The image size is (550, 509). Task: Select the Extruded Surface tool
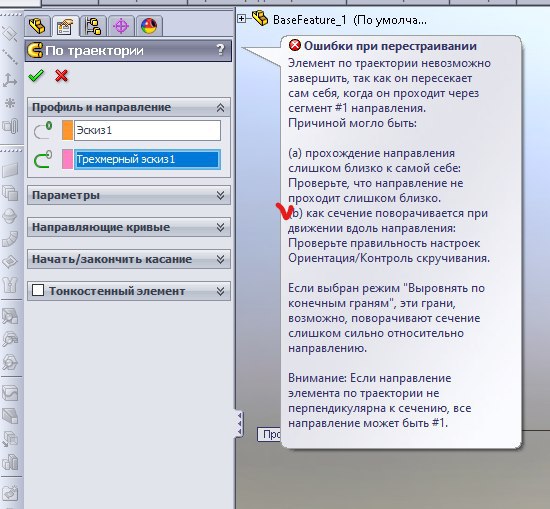click(x=10, y=170)
